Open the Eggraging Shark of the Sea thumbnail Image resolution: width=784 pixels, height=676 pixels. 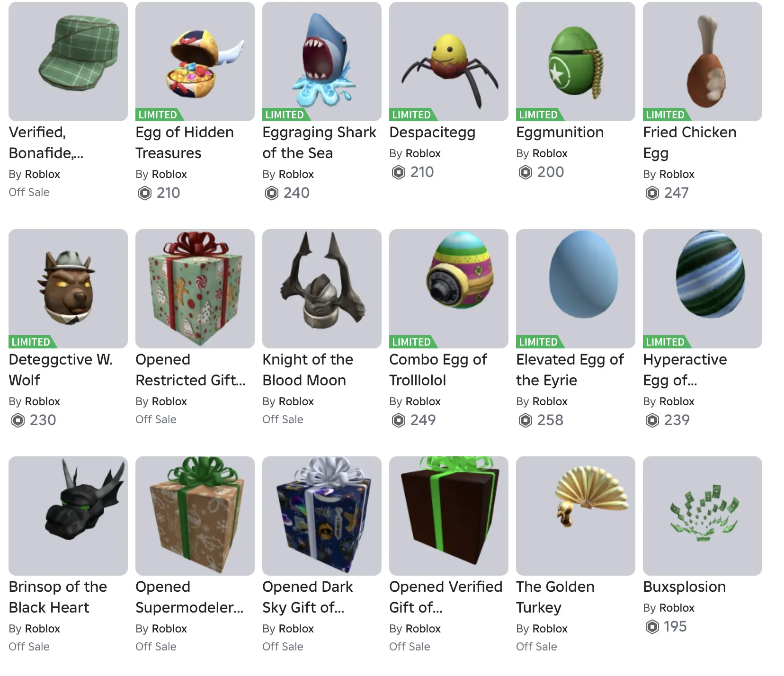pyautogui.click(x=322, y=62)
